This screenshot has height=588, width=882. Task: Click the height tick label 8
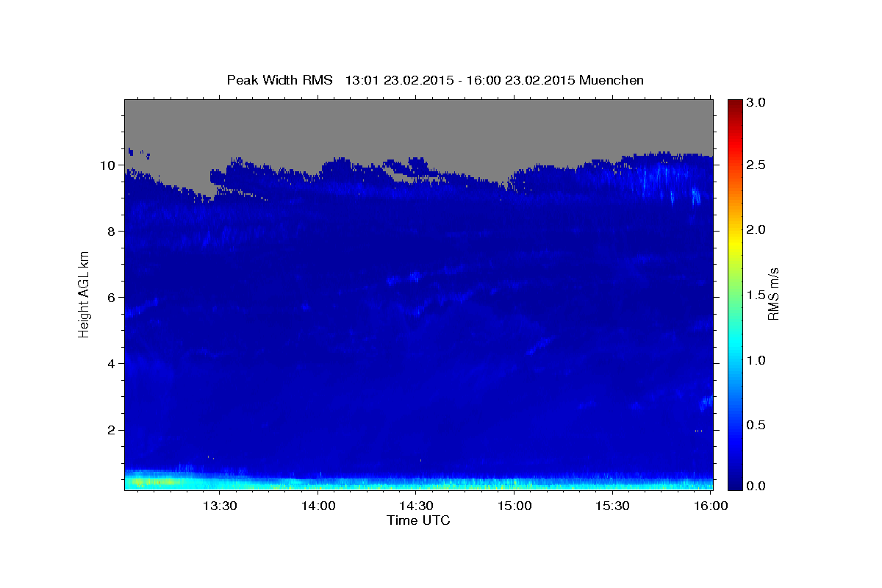tap(112, 232)
